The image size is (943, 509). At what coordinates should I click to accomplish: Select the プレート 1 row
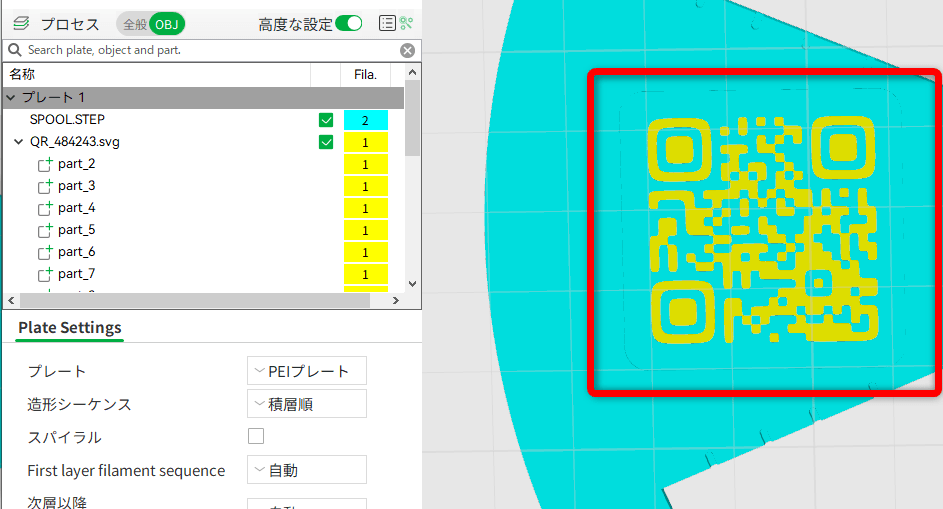coord(203,97)
